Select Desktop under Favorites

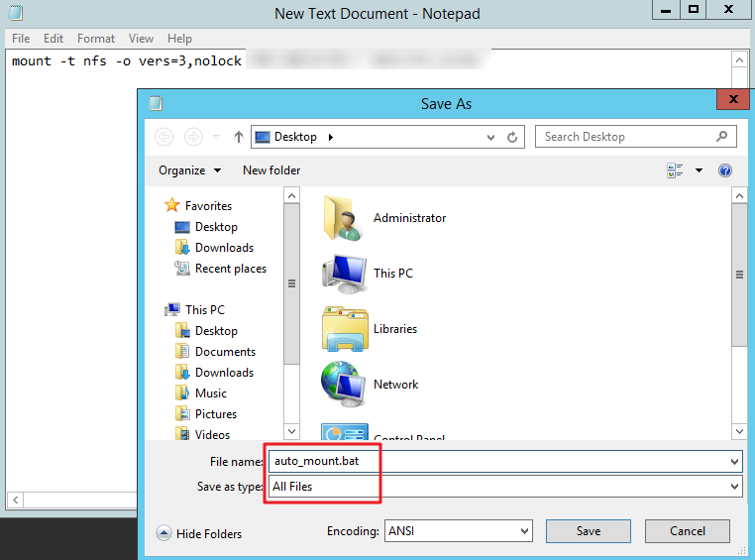pos(206,227)
